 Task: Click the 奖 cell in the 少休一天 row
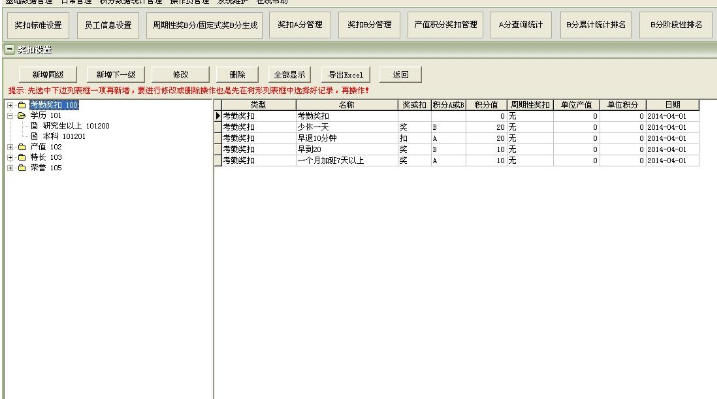pyautogui.click(x=414, y=127)
